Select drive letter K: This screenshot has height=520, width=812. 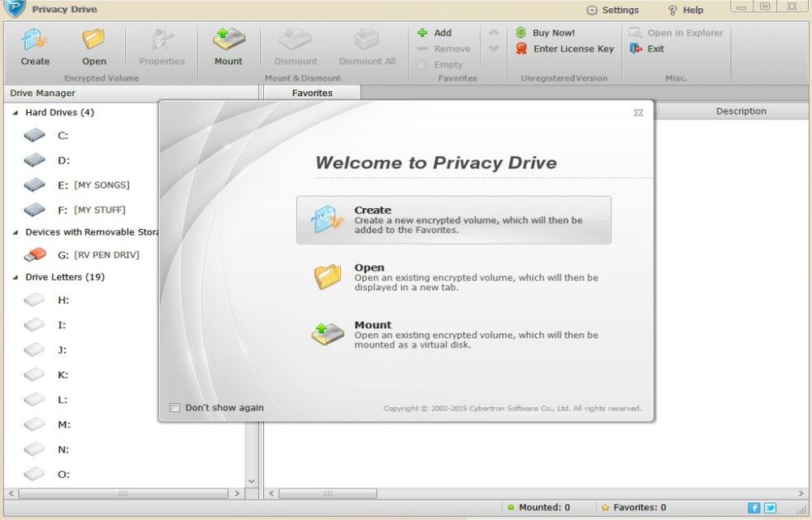[x=46, y=375]
